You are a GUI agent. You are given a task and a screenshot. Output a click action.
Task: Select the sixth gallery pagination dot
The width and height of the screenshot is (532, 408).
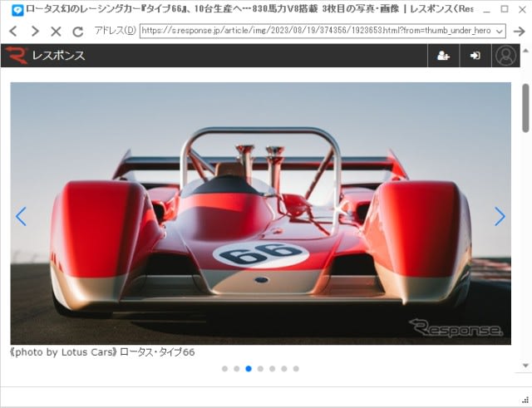point(284,369)
